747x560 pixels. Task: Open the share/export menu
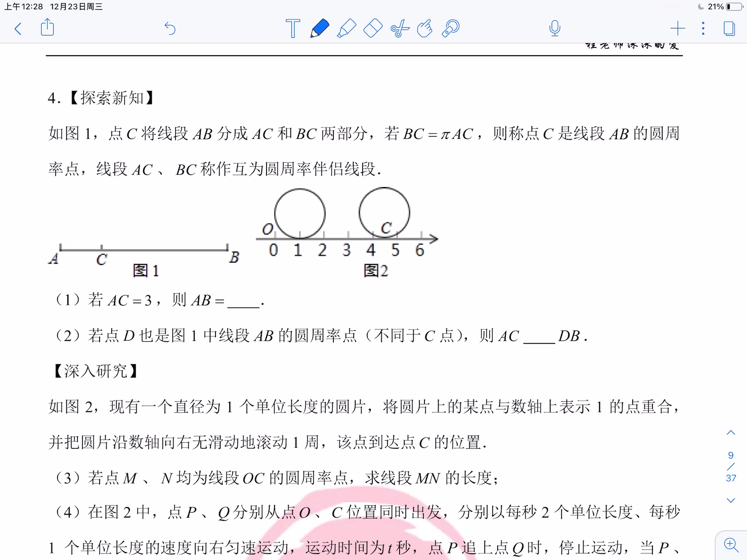[x=47, y=28]
